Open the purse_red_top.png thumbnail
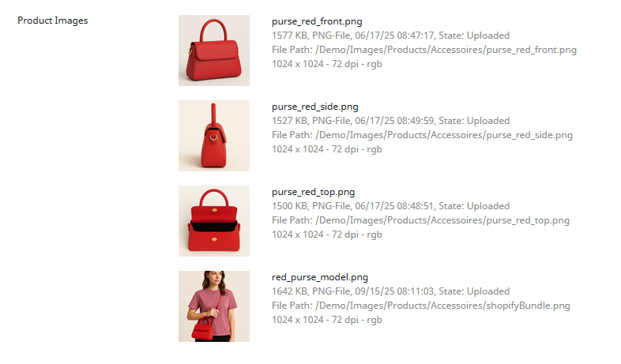Image resolution: width=621 pixels, height=364 pixels. tap(214, 221)
